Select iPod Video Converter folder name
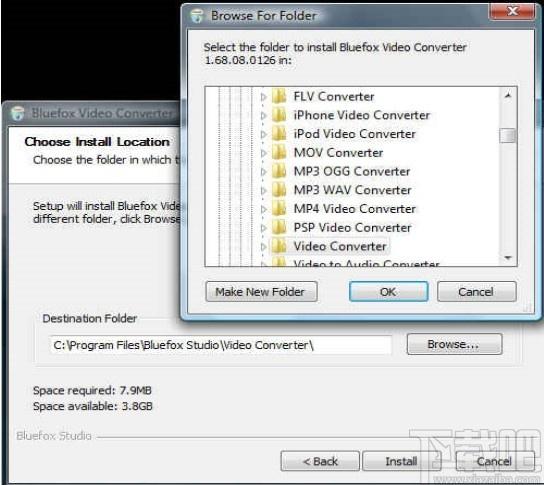The height and width of the screenshot is (485, 544). tap(355, 134)
